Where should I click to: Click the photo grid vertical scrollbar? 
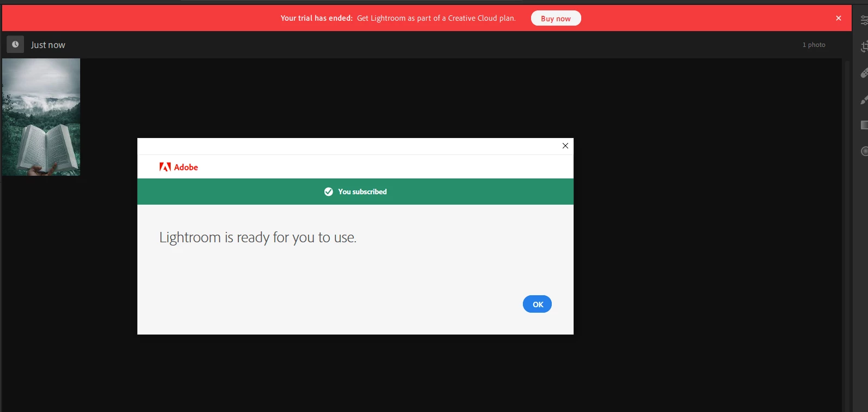tap(847, 235)
